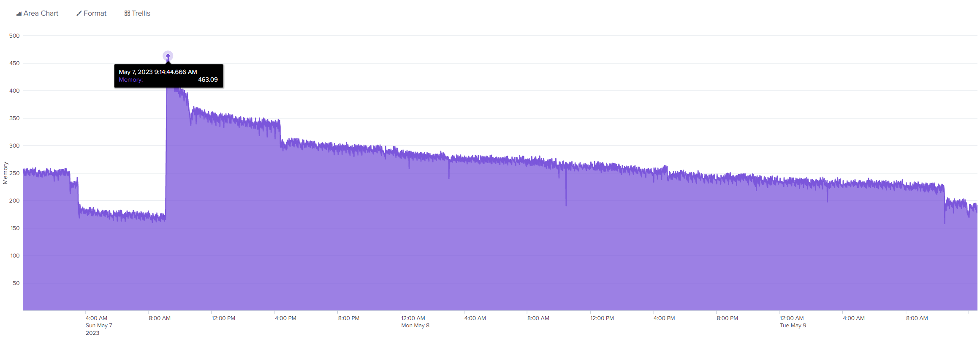Click the 4:00 PM label on Monday May 8
This screenshot has width=980, height=337.
[664, 318]
